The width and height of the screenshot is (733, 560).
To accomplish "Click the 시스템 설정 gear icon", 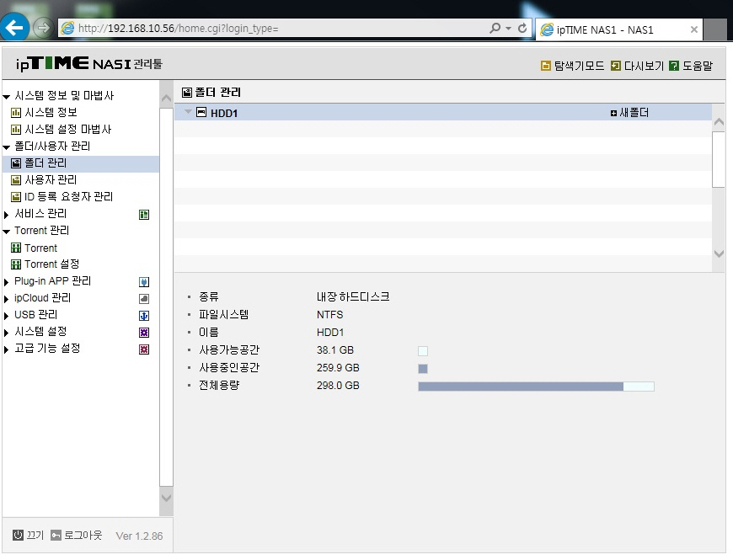I will 144,333.
